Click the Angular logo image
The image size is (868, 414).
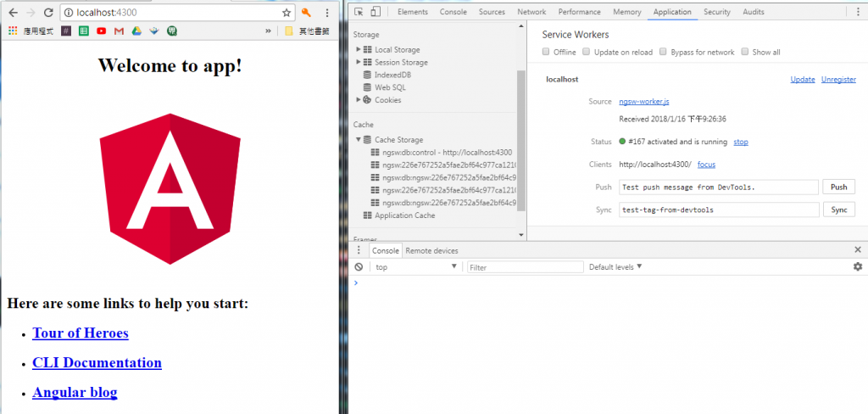pyautogui.click(x=170, y=188)
